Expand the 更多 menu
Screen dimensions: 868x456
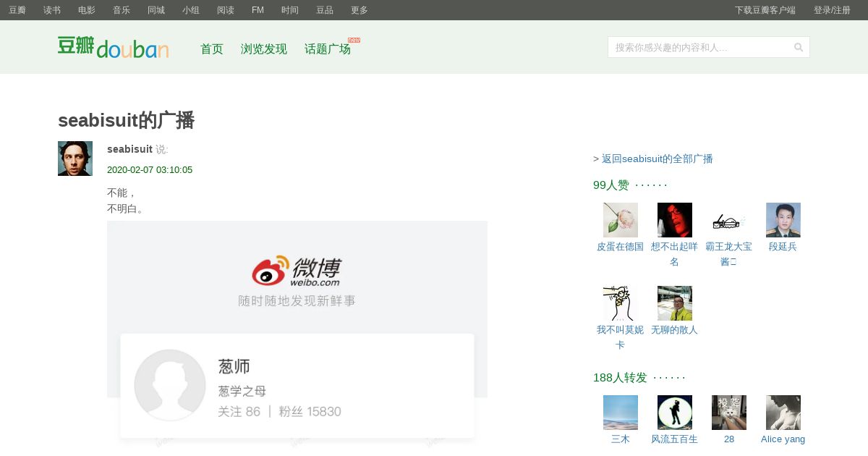(x=359, y=10)
